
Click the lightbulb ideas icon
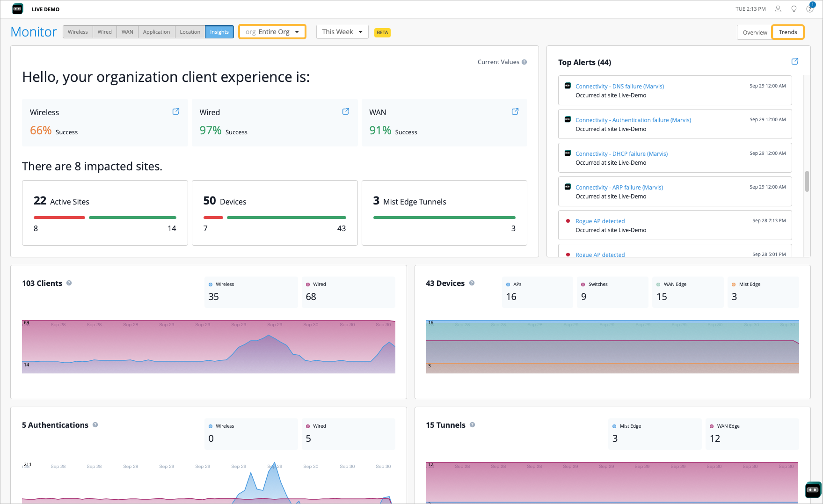794,8
